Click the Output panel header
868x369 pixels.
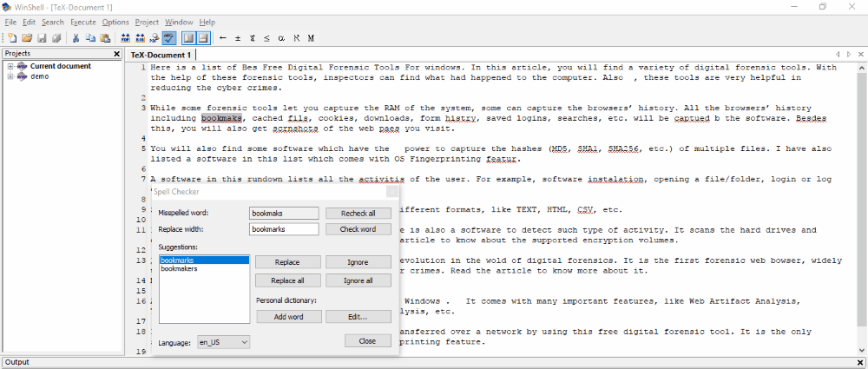[434, 362]
